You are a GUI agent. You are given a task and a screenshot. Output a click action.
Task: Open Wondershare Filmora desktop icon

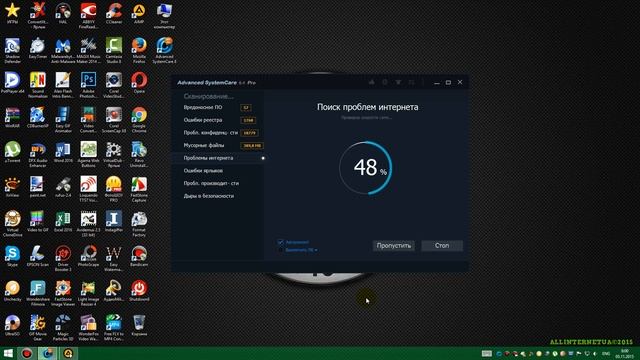pos(38,293)
